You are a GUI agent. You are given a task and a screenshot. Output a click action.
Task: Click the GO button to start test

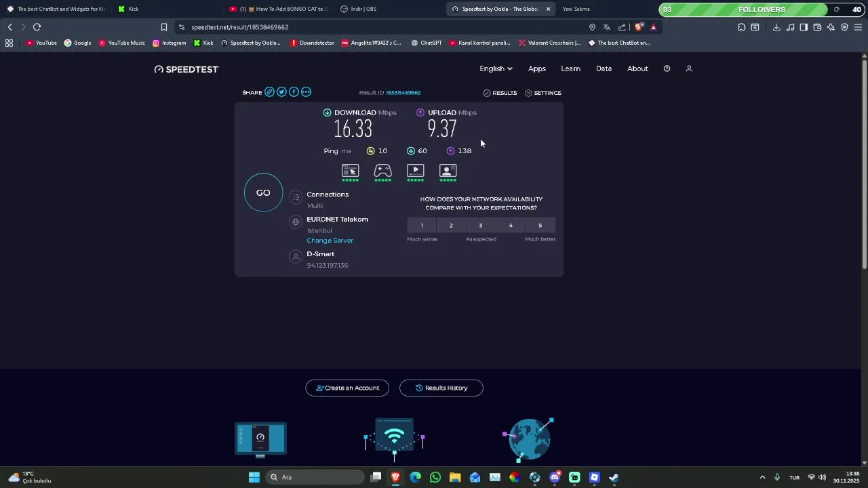tap(263, 192)
